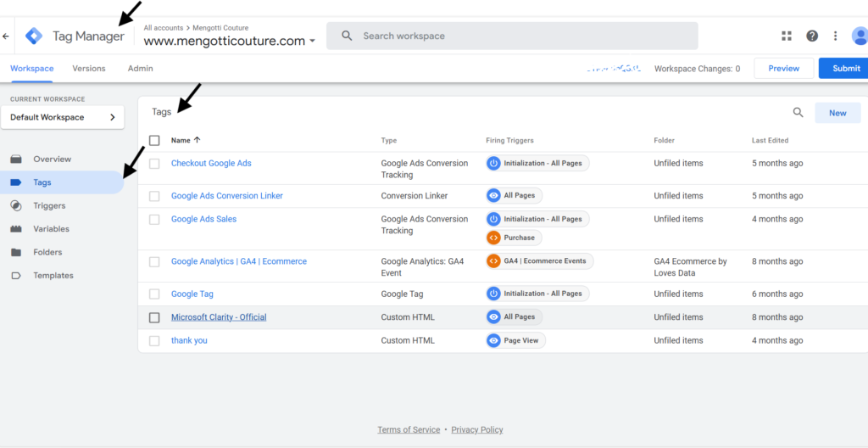
Task: Open Variables in the sidebar
Action: click(52, 229)
